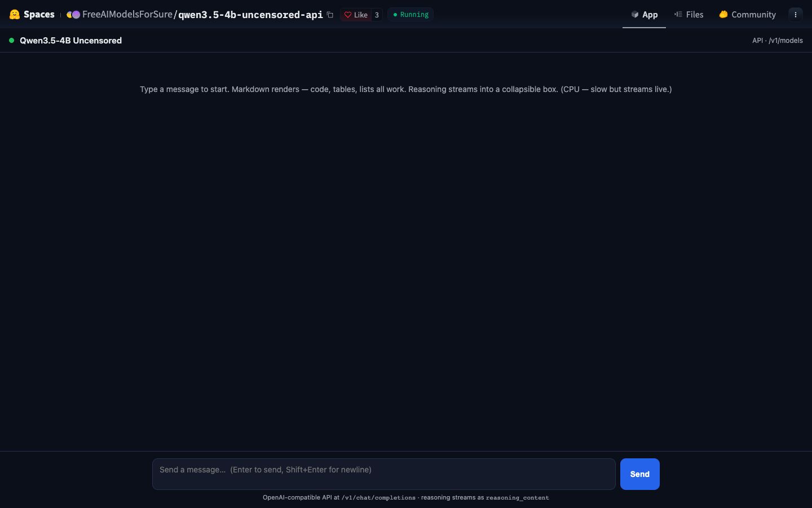The width and height of the screenshot is (812, 508).
Task: Open the Spaces home link
Action: coord(39,15)
